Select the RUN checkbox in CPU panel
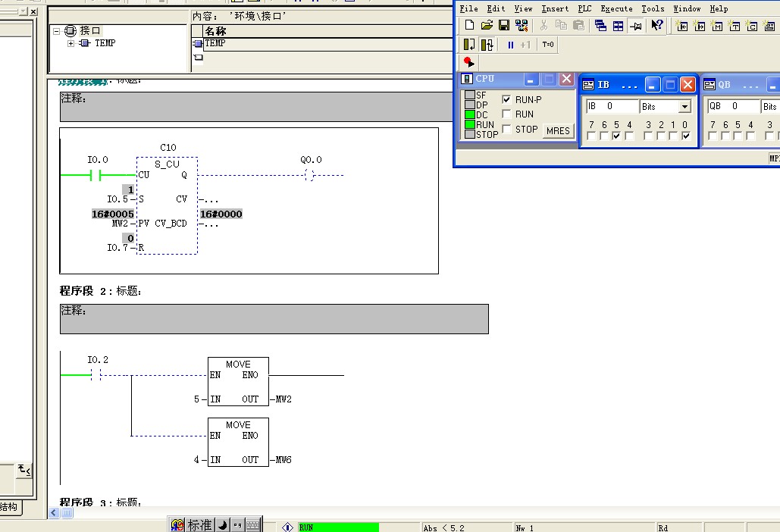 click(x=506, y=114)
